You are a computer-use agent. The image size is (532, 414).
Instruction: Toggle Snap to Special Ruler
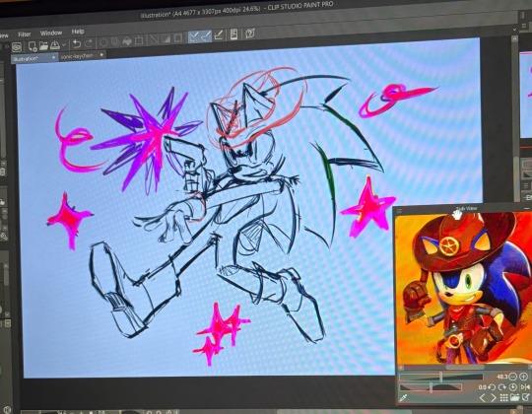pos(206,36)
